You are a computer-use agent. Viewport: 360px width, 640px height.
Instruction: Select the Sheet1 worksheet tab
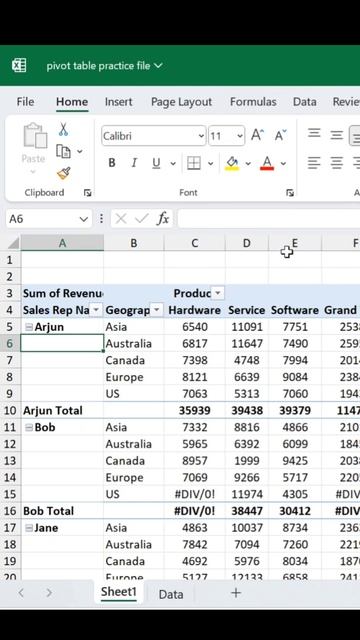118,592
